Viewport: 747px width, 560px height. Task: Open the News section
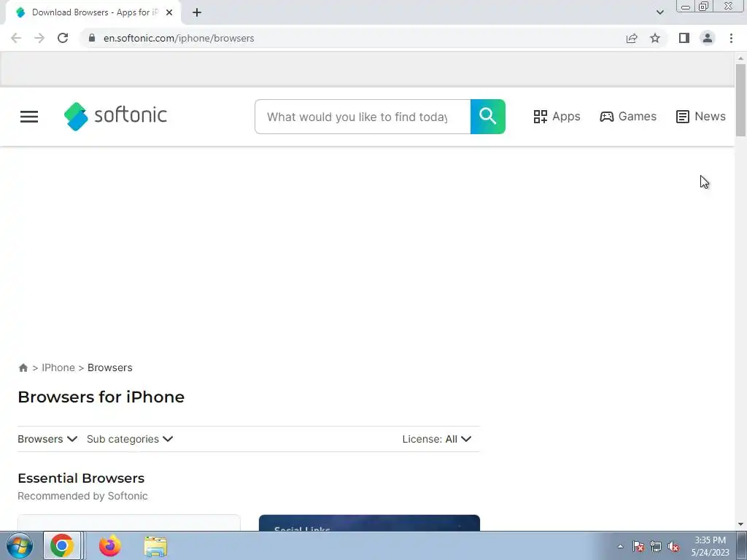click(701, 116)
